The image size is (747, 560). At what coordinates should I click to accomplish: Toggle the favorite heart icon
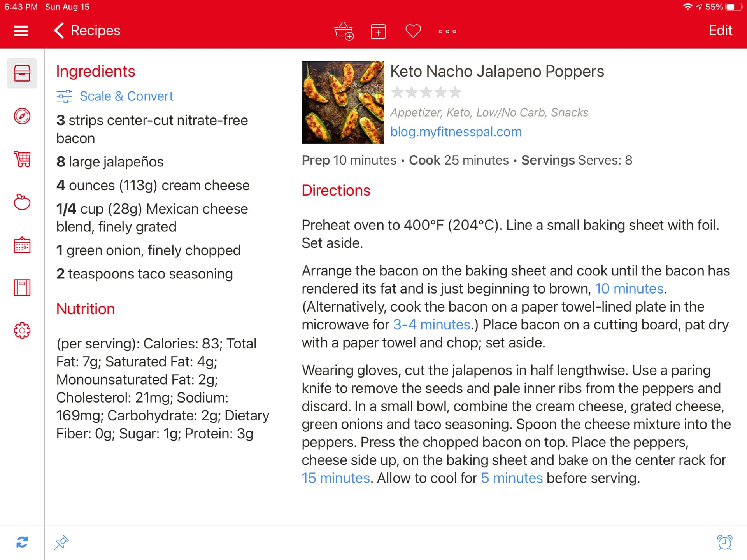[413, 31]
